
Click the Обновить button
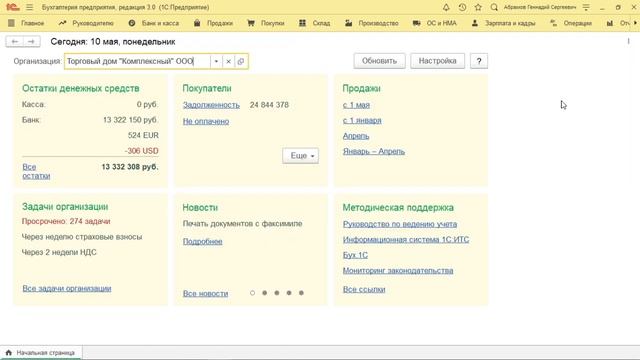[380, 61]
